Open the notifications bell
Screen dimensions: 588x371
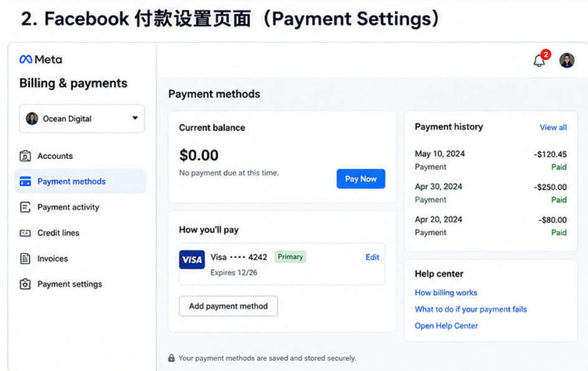[x=539, y=61]
